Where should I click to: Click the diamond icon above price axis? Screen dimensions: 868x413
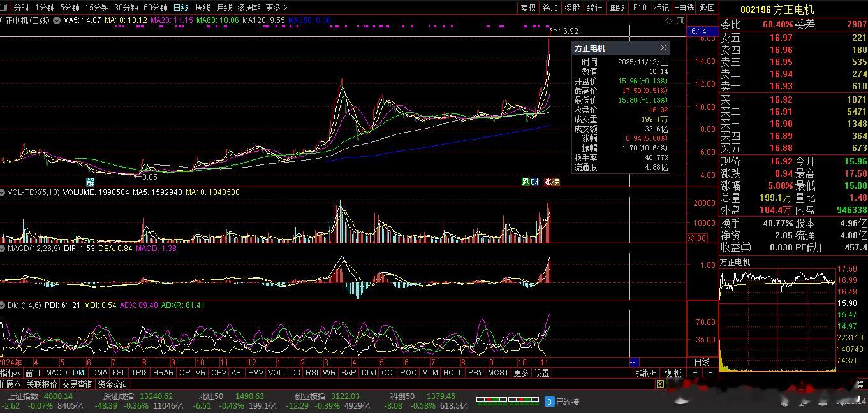point(668,21)
